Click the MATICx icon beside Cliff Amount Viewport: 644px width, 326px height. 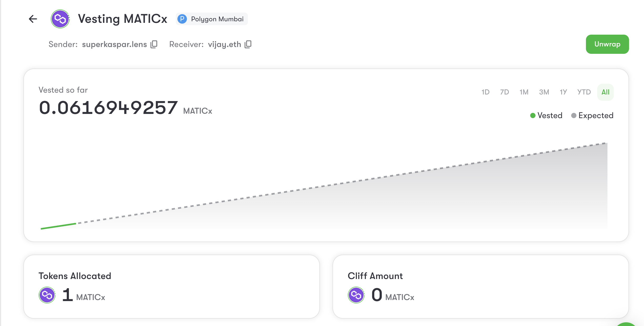pos(356,295)
